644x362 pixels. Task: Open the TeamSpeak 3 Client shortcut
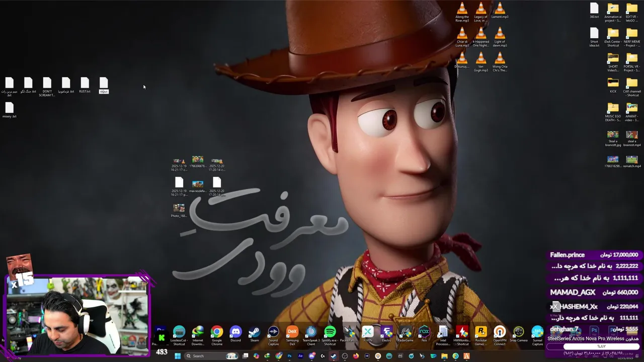[311, 335]
